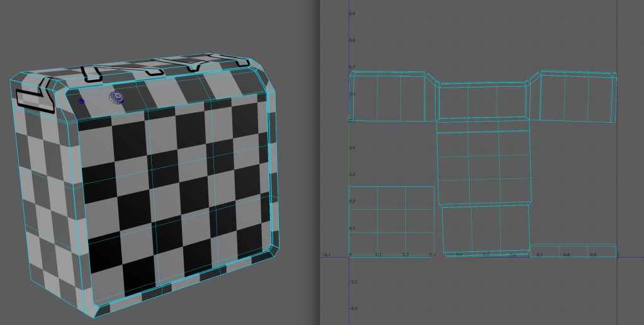Click the small wireframe sphere on the box top
Image resolution: width=644 pixels, height=325 pixels.
(116, 96)
